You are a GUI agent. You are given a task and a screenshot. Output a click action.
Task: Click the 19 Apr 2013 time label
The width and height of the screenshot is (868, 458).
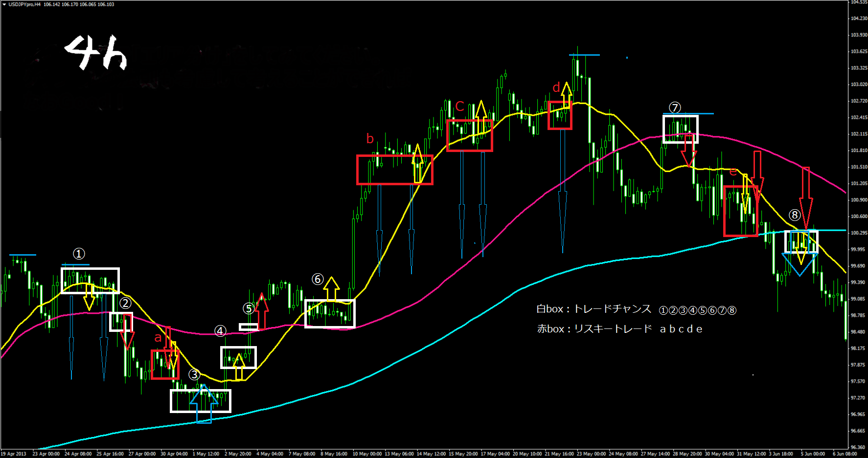click(x=13, y=454)
